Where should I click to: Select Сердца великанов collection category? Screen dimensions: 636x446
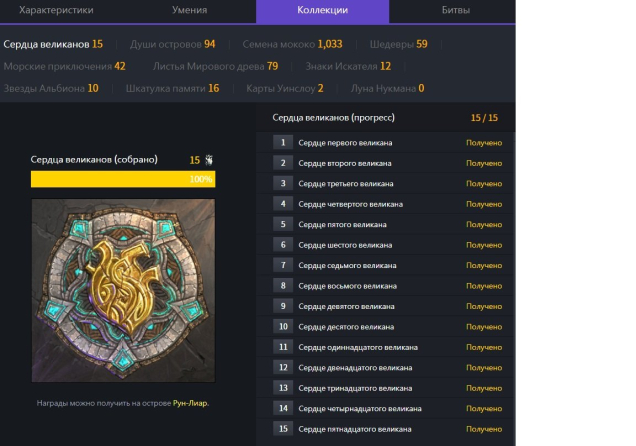(53, 44)
